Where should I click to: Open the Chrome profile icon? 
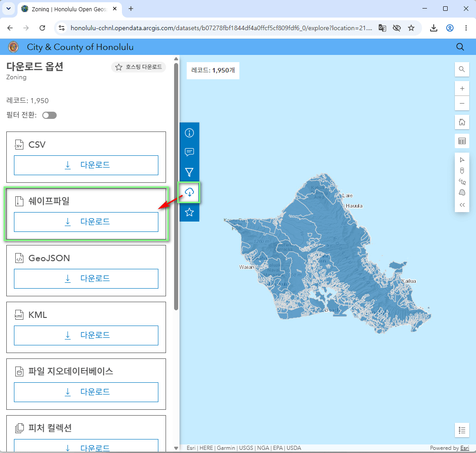pos(449,28)
